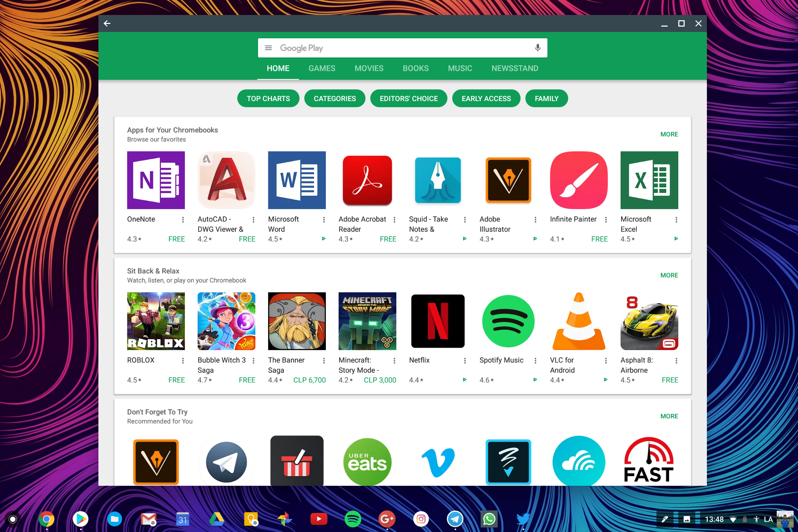Open the Netflix app icon
798x532 pixels.
(x=438, y=321)
